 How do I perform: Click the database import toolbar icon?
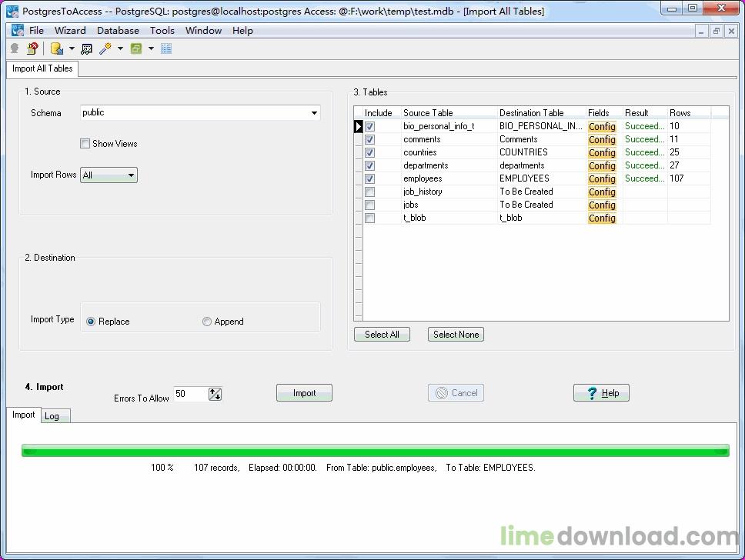point(57,48)
